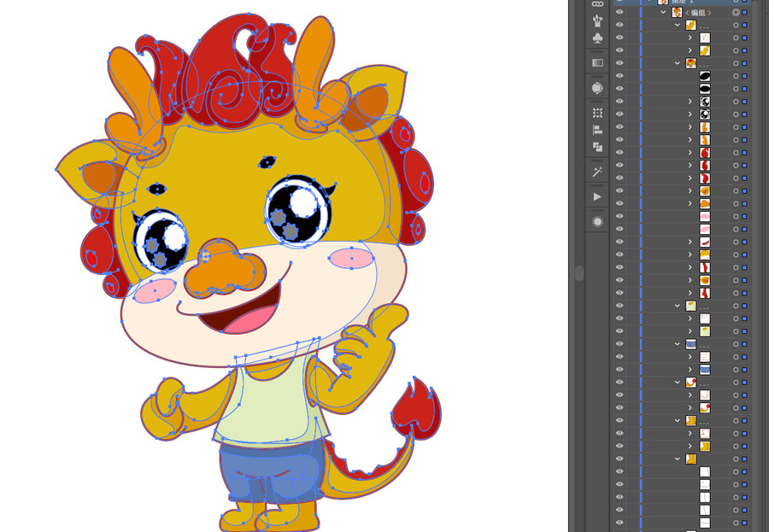Select the dragon head group thumbnail

coord(691,63)
